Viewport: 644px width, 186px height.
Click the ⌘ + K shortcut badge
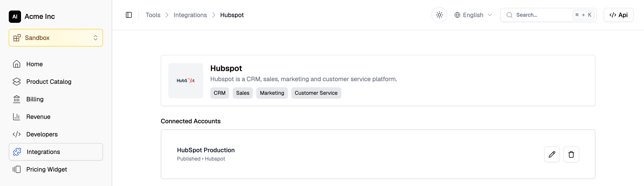point(583,15)
